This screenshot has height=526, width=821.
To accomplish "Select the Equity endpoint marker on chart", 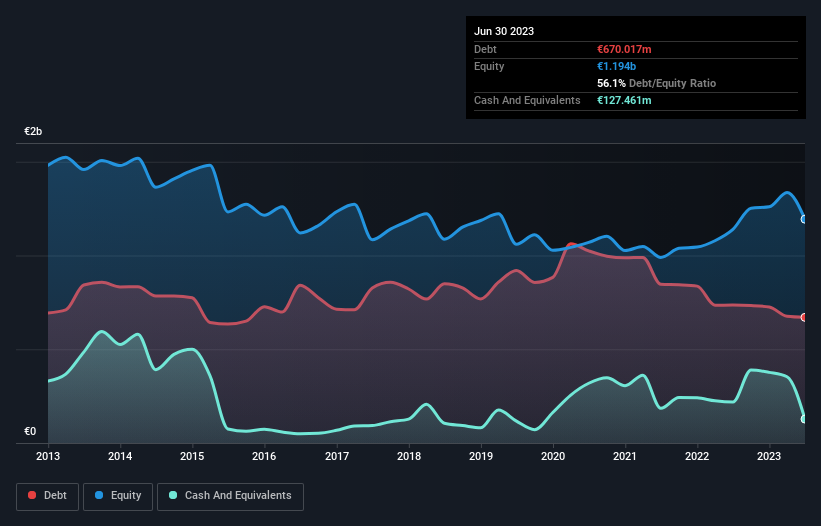I will click(804, 219).
